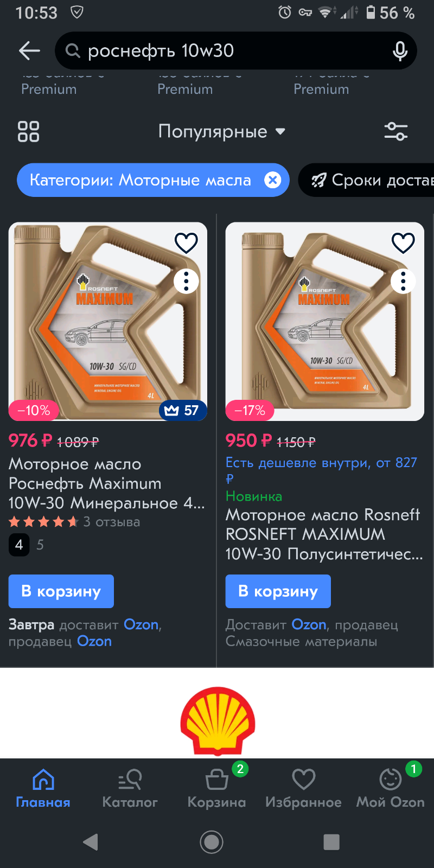Open three-dot menu on 976 ₽ product

point(186,281)
